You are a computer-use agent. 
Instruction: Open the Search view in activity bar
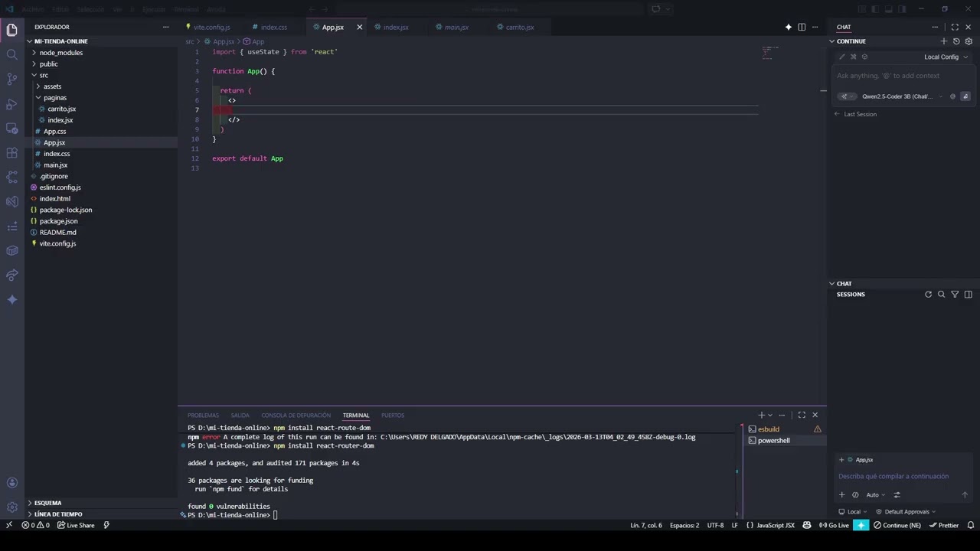point(11,54)
